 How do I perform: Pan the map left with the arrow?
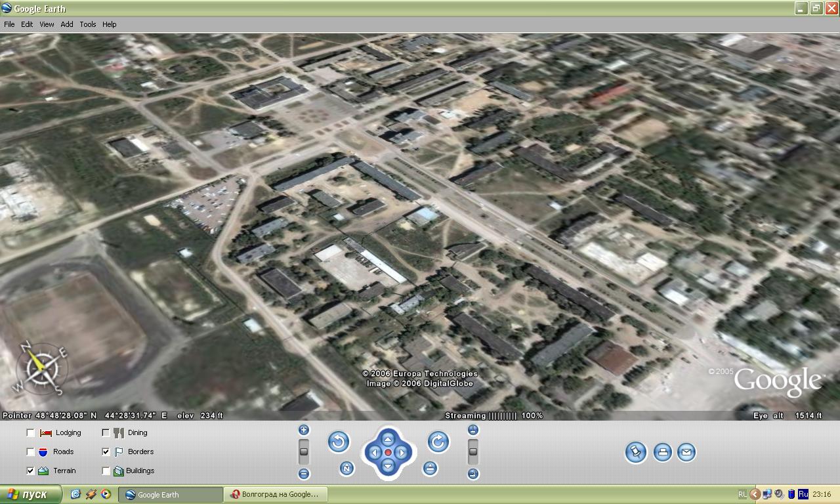(374, 452)
